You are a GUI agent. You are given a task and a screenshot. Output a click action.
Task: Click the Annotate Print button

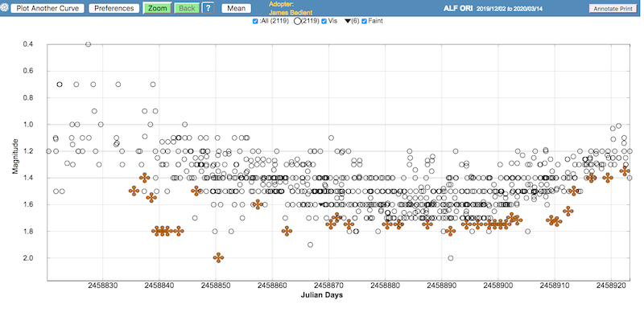613,9
